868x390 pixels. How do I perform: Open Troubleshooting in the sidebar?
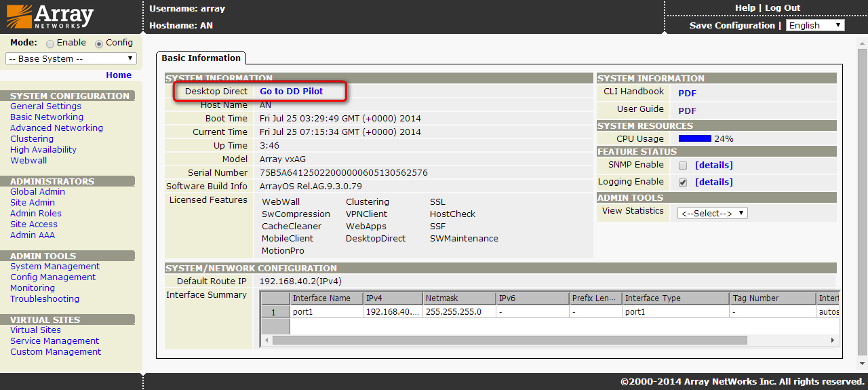[x=45, y=299]
